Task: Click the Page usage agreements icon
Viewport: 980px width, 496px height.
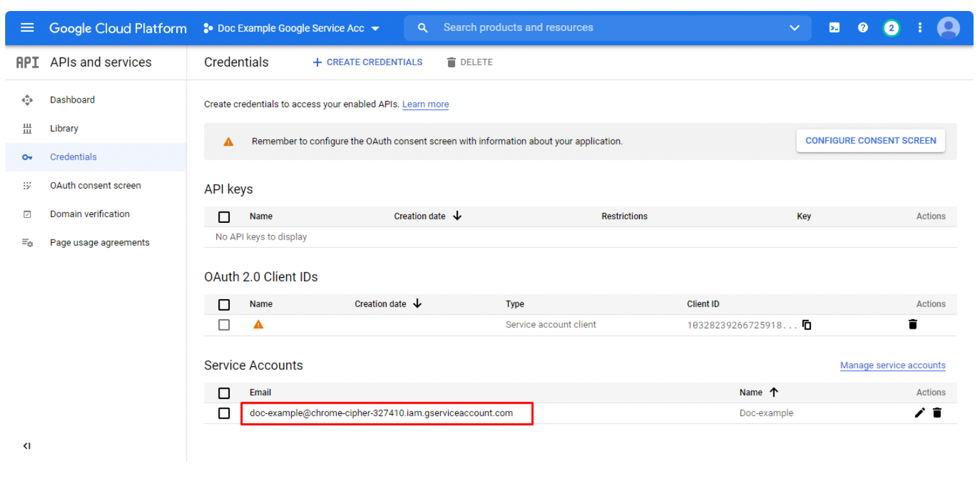Action: 27,243
